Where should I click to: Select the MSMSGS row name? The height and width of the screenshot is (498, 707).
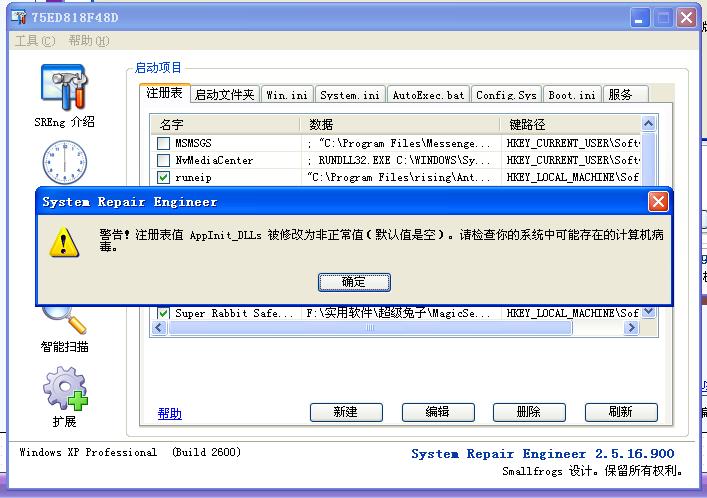(x=193, y=143)
